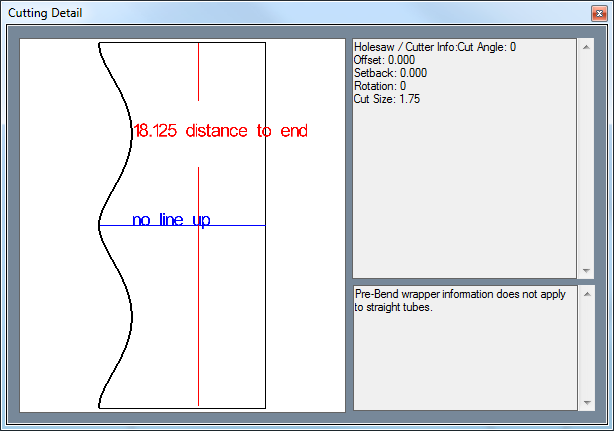Click the wavy cut profile curve in the drawing

tap(115, 225)
